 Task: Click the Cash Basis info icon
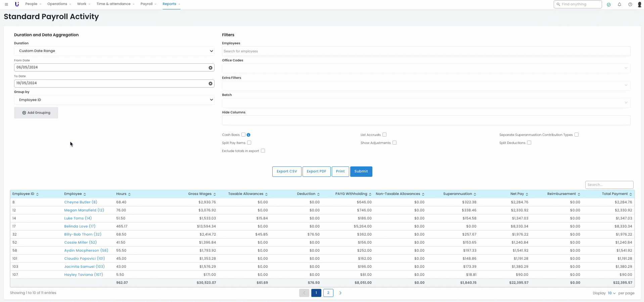pyautogui.click(x=248, y=135)
